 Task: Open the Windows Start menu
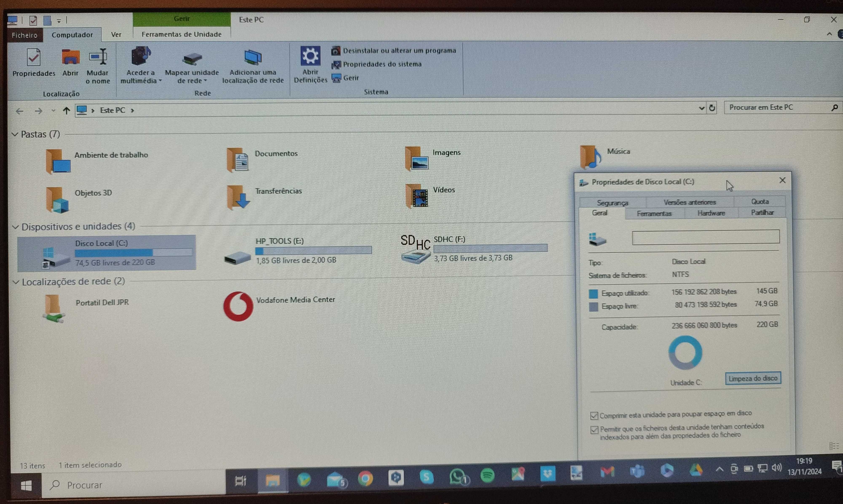point(27,486)
